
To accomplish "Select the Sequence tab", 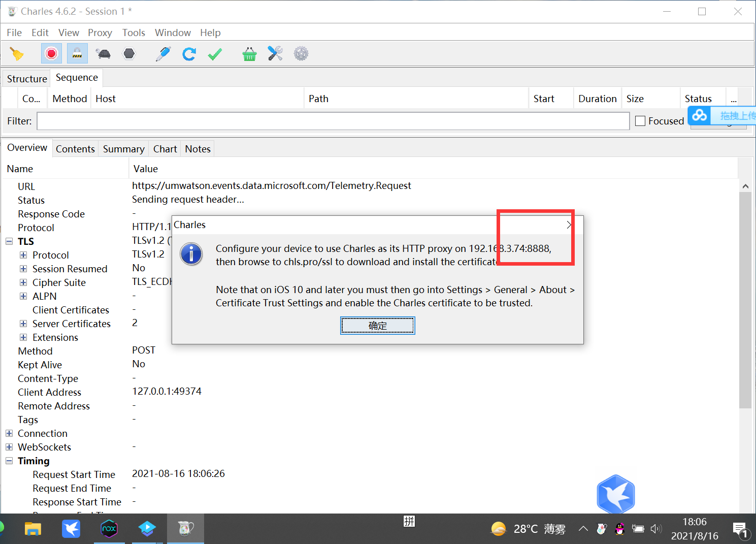I will pyautogui.click(x=77, y=78).
